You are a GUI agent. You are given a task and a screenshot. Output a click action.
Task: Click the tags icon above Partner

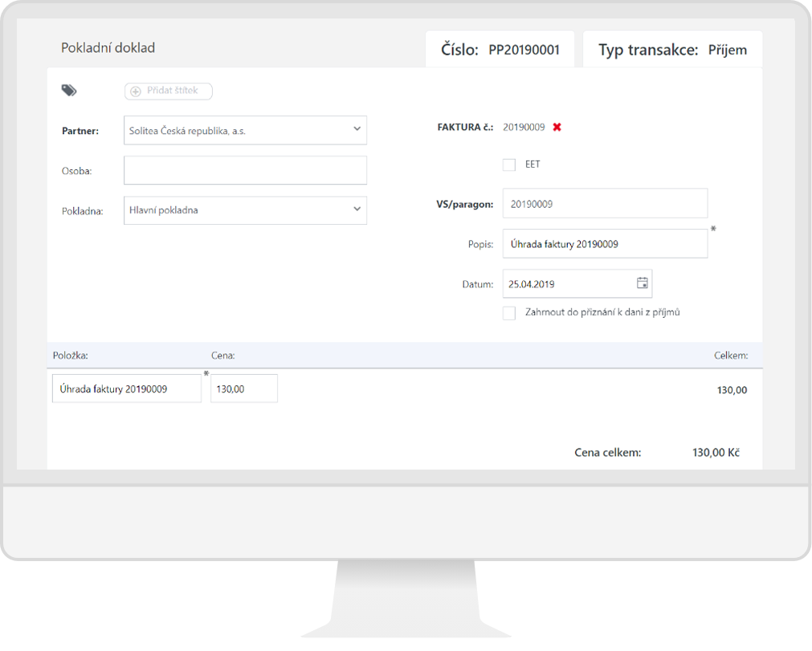[69, 91]
